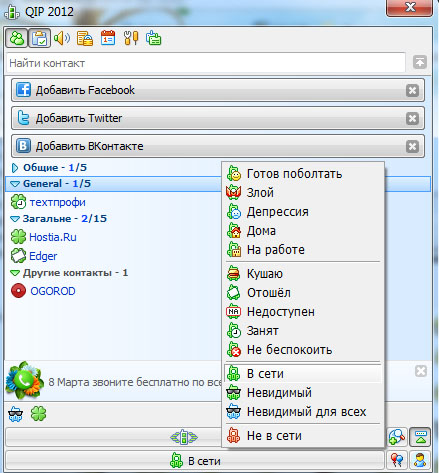Click the history lock icon in toolbar
The height and width of the screenshot is (473, 439).
(85, 38)
